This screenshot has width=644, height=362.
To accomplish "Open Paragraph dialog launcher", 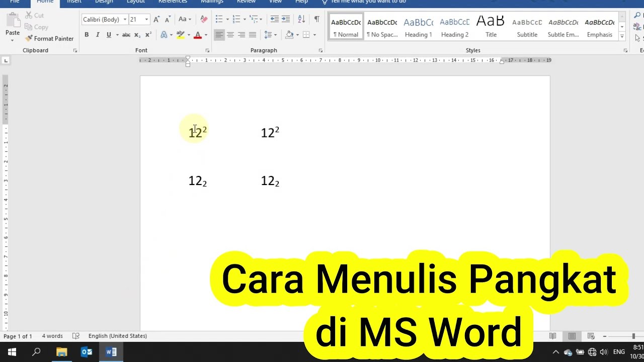I will pyautogui.click(x=320, y=51).
